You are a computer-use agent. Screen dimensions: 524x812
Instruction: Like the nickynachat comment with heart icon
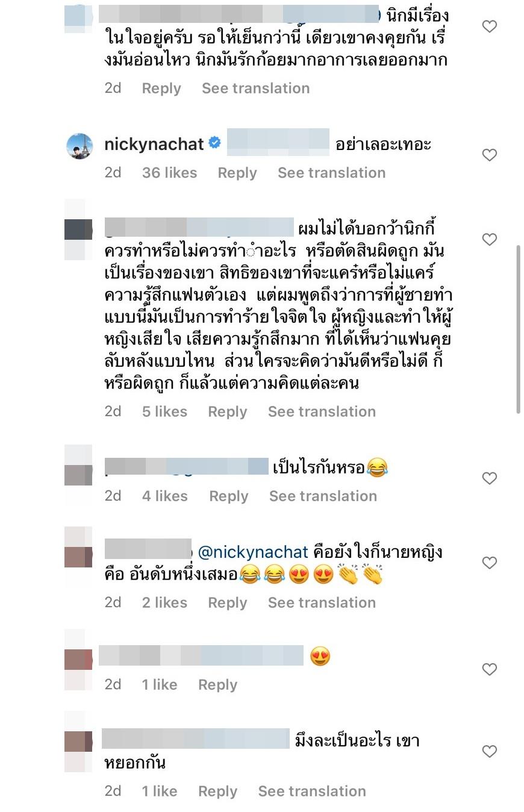point(490,155)
